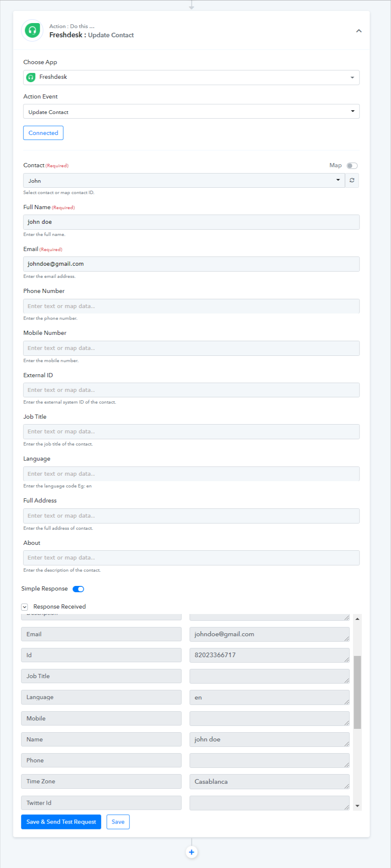Click the scrollbar up arrow in the response panel
The height and width of the screenshot is (868, 391).
click(357, 619)
